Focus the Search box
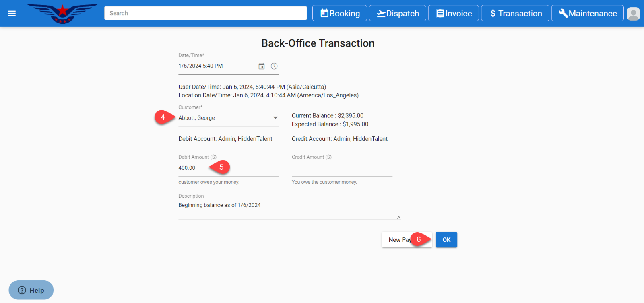Viewport: 644px width, 303px height. 205,13
